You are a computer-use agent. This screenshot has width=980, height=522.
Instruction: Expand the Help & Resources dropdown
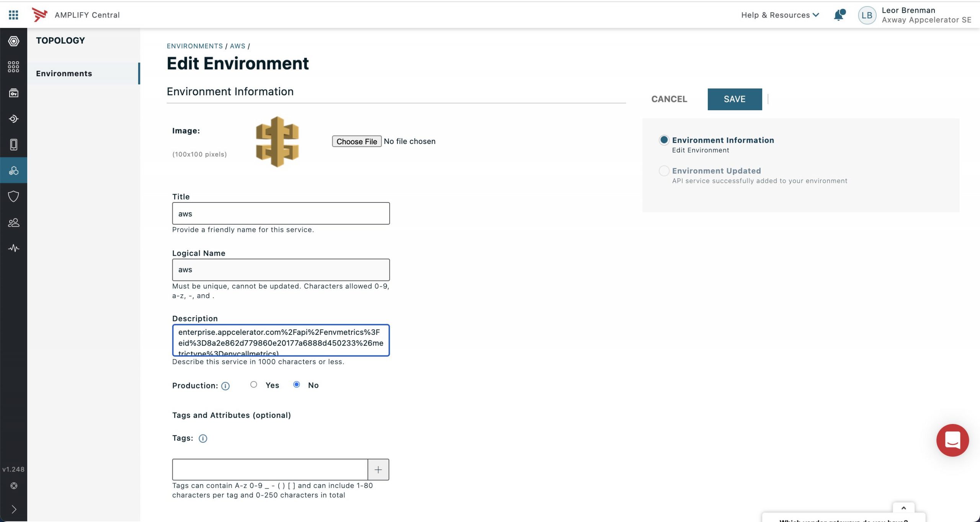(x=780, y=15)
